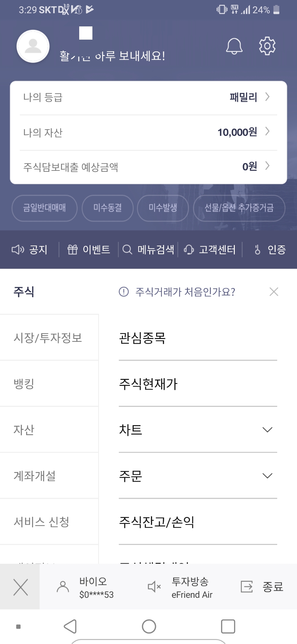Tap the 미수동결 pill button
Screen dimensions: 297x644
[x=107, y=208]
